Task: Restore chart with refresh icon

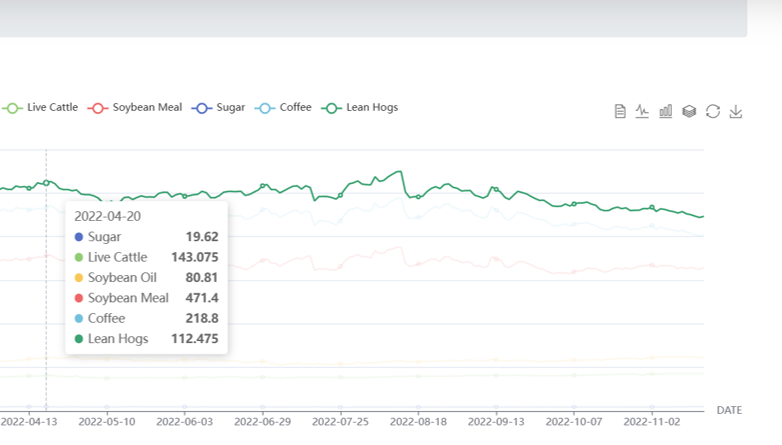Action: (713, 111)
